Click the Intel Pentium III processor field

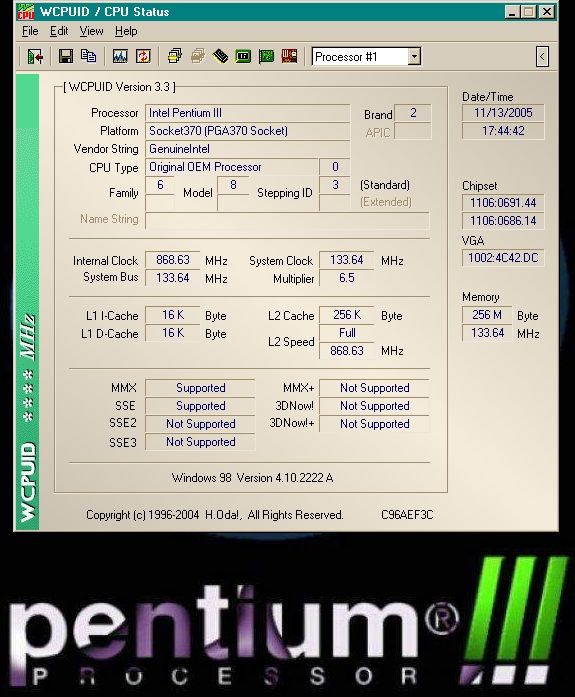pyautogui.click(x=248, y=113)
